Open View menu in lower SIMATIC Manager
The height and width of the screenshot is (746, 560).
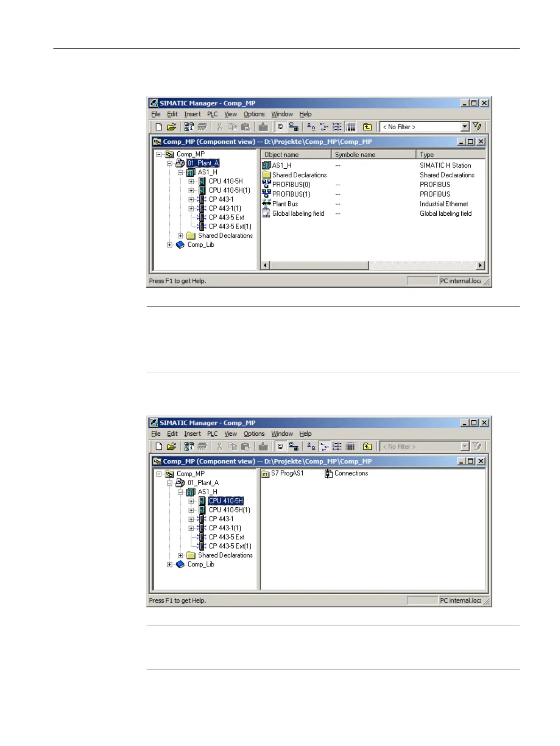click(x=230, y=434)
